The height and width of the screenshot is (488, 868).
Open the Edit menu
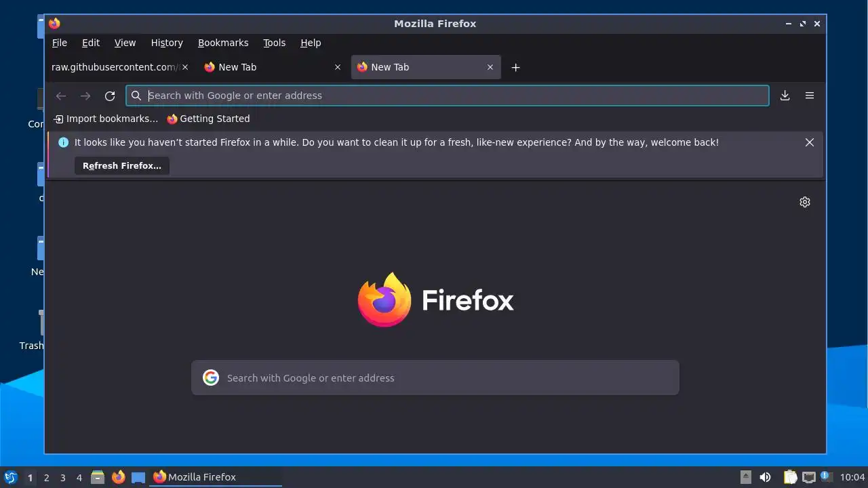point(91,43)
